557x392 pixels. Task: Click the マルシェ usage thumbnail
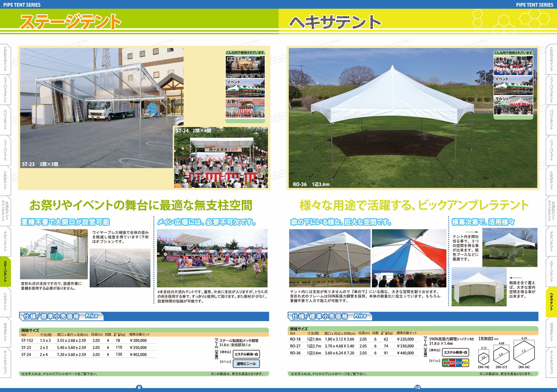[513, 105]
